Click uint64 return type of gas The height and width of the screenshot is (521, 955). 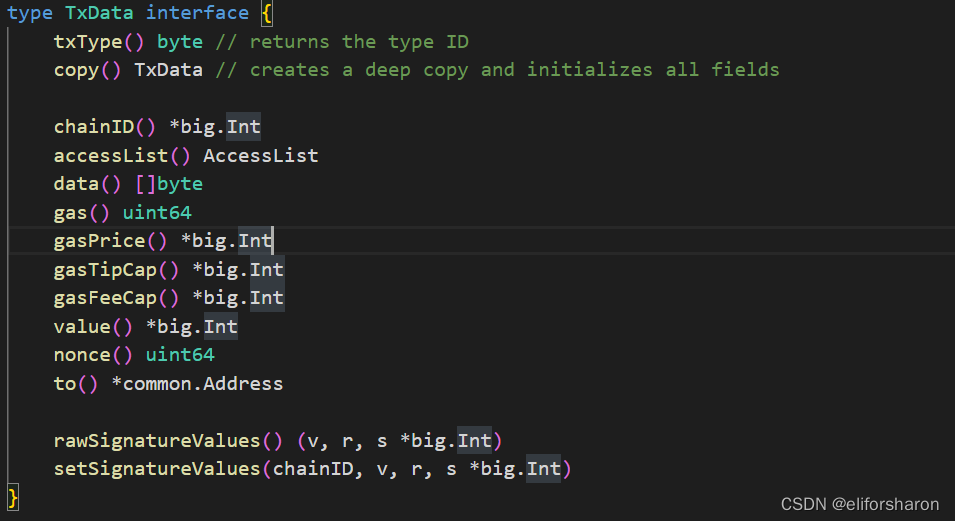coord(157,213)
